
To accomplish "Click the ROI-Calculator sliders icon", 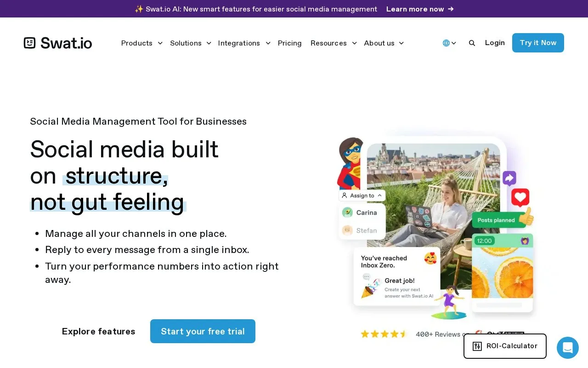I will (477, 346).
